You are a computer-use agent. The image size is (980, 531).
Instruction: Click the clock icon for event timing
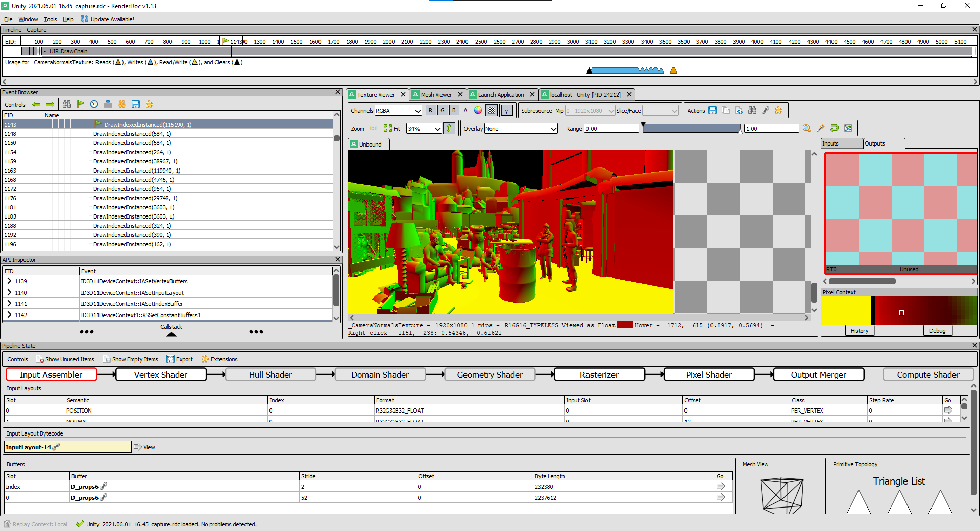point(94,104)
